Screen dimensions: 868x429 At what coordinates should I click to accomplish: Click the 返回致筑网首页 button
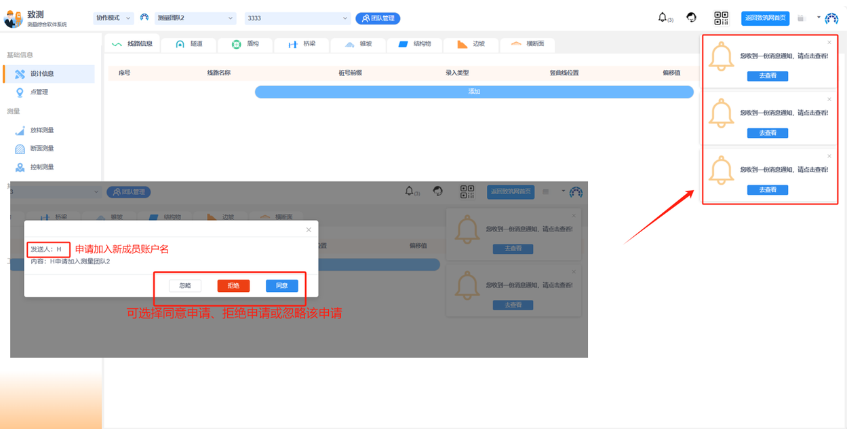(x=765, y=18)
